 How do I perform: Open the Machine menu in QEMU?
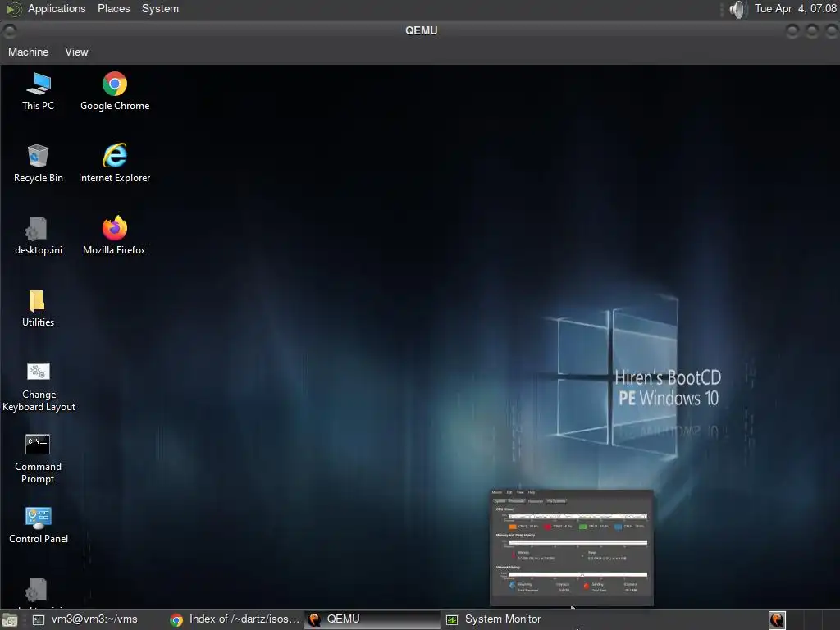(29, 52)
